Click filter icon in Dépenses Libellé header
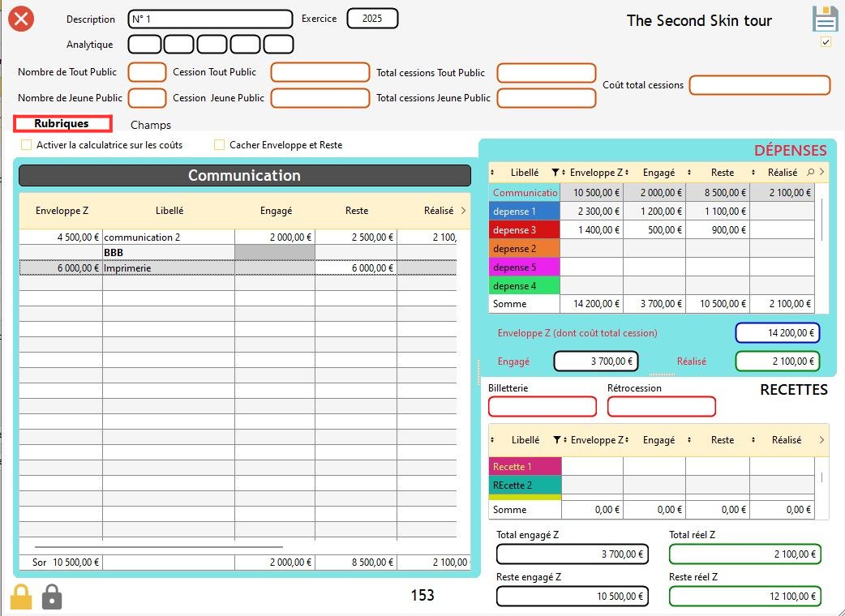845x616 pixels. tap(555, 173)
